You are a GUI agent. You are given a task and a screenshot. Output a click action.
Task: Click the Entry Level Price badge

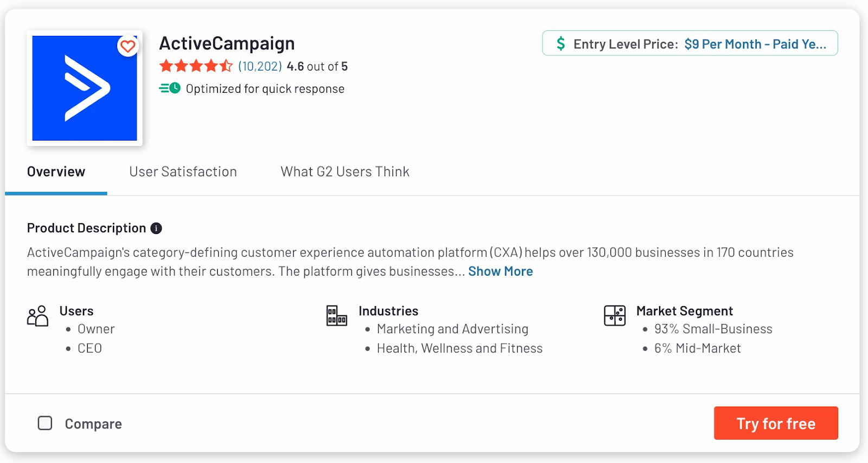click(690, 43)
